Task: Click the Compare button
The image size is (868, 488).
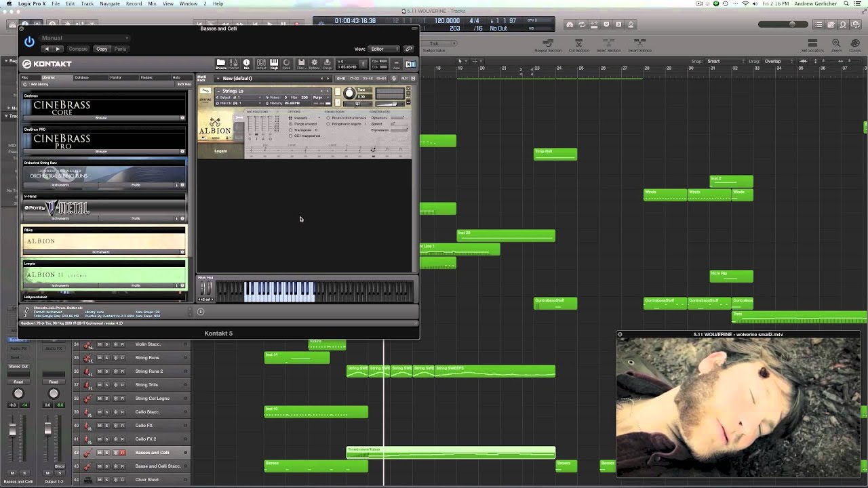Action: (x=78, y=49)
